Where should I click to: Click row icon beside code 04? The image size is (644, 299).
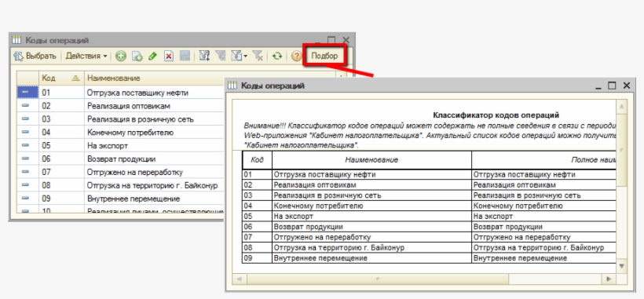[25, 133]
